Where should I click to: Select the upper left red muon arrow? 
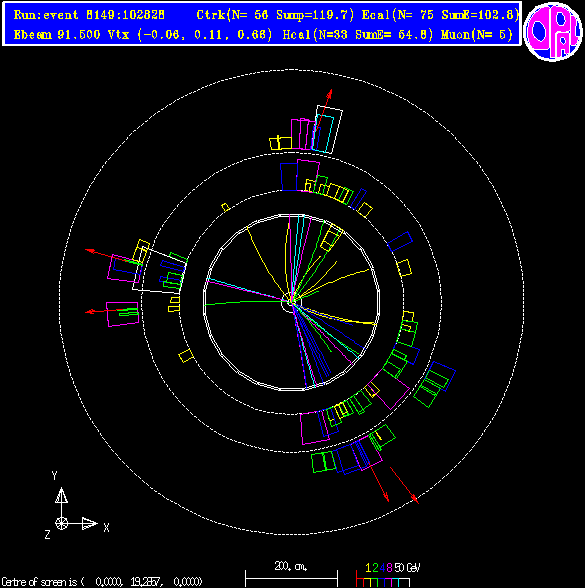coord(113,257)
